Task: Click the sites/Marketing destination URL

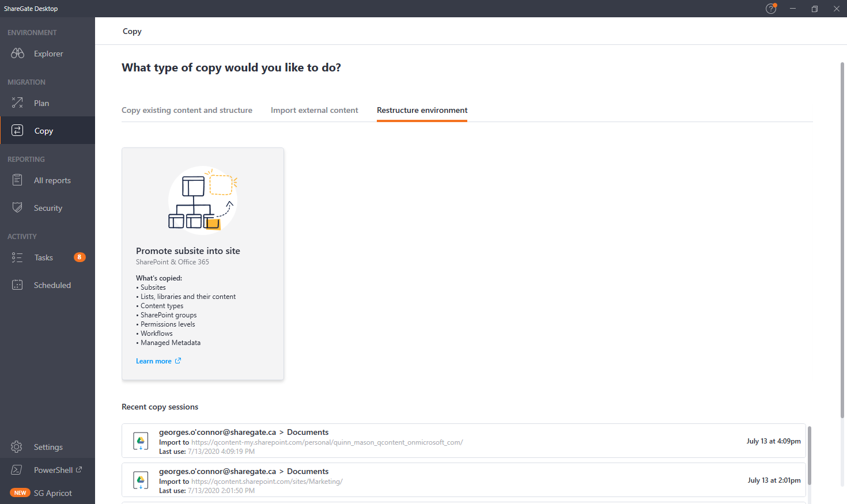Action: 267,482
